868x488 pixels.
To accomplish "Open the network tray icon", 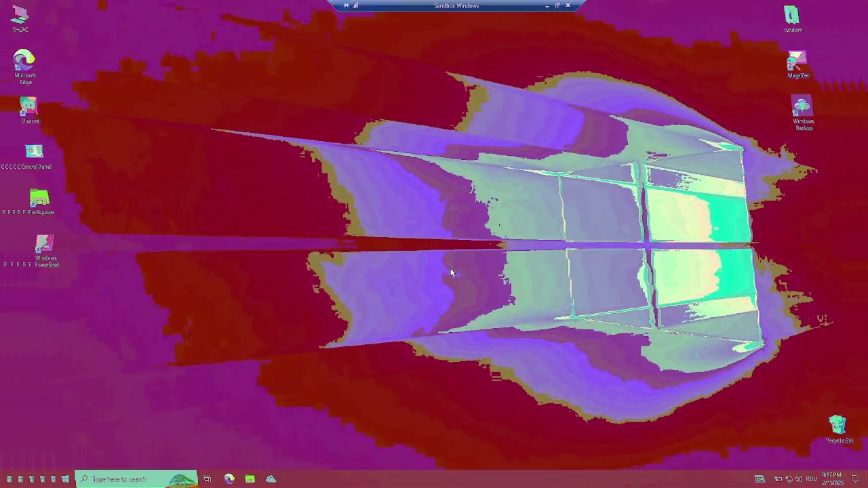I will pyautogui.click(x=789, y=479).
